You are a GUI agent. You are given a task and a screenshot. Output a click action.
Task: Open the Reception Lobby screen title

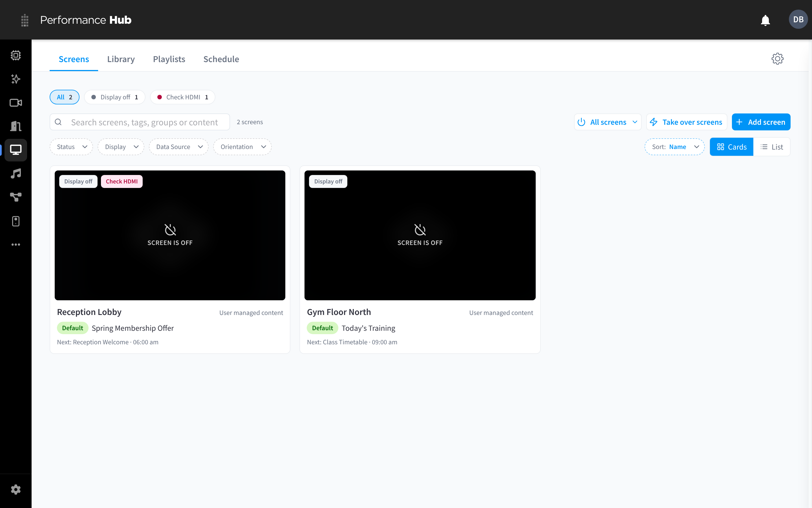(89, 312)
